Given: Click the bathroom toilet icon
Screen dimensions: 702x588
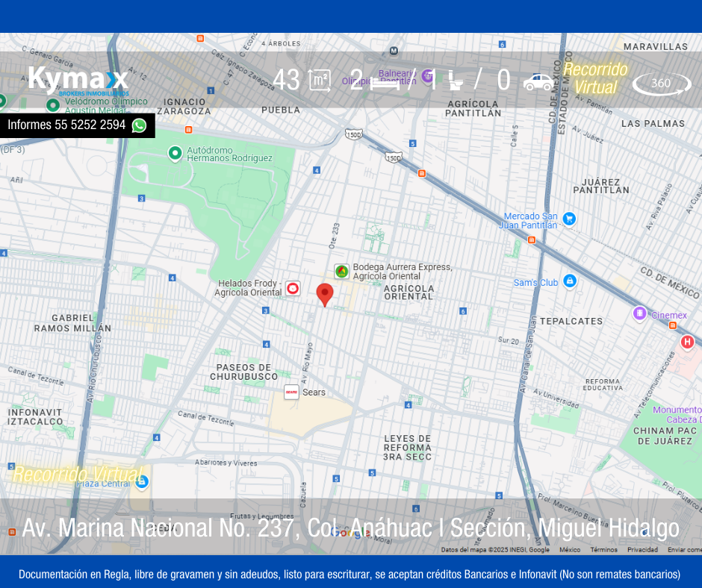Looking at the screenshot, I should 456,81.
